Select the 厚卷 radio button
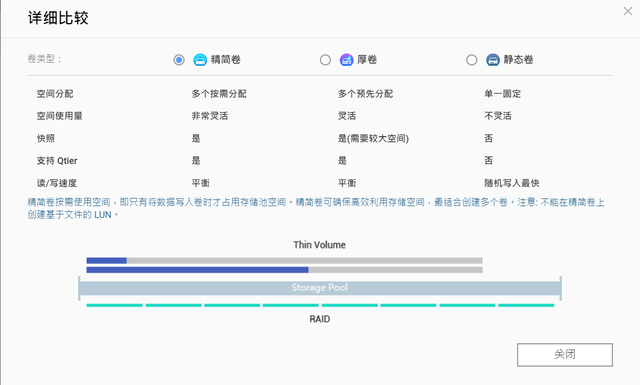Image resolution: width=640 pixels, height=385 pixels. (325, 60)
